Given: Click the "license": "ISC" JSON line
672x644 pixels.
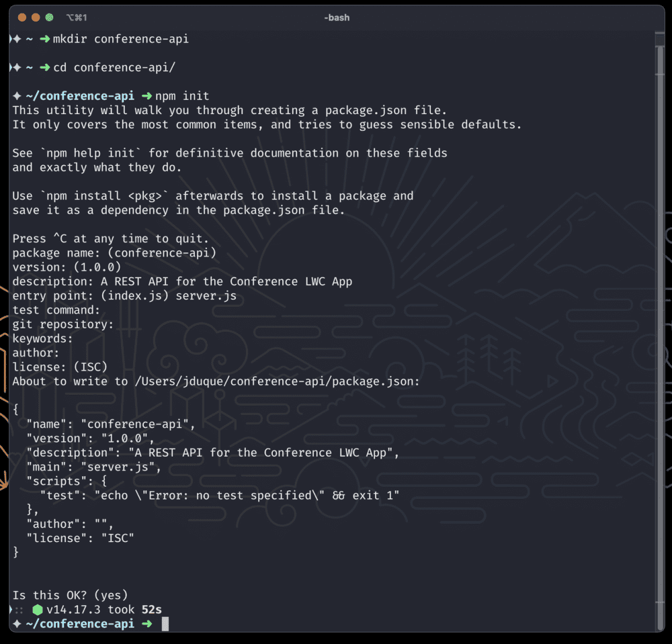Looking at the screenshot, I should [x=80, y=538].
